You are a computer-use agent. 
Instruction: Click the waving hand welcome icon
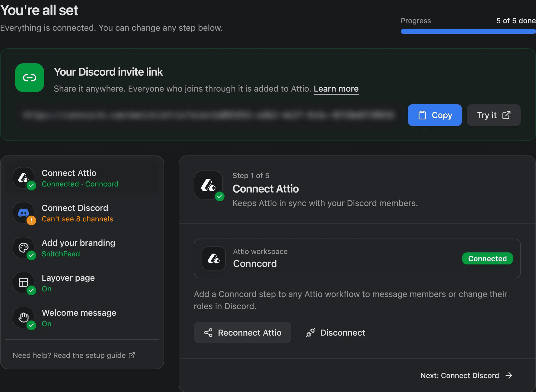pyautogui.click(x=24, y=318)
